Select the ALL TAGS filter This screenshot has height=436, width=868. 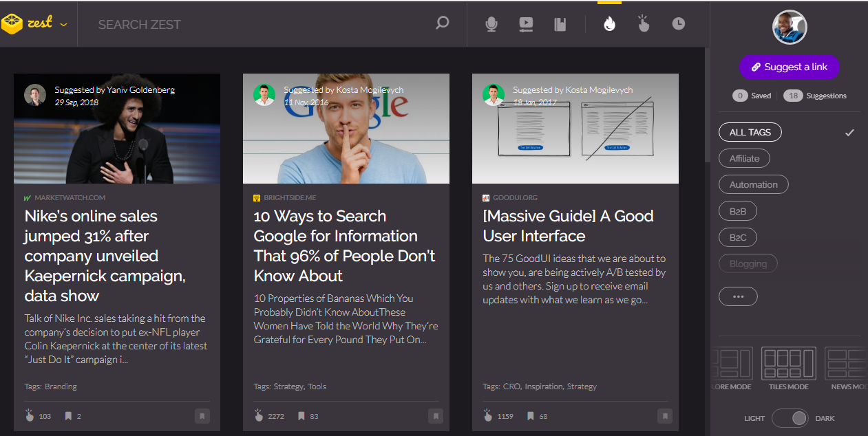[x=750, y=132]
